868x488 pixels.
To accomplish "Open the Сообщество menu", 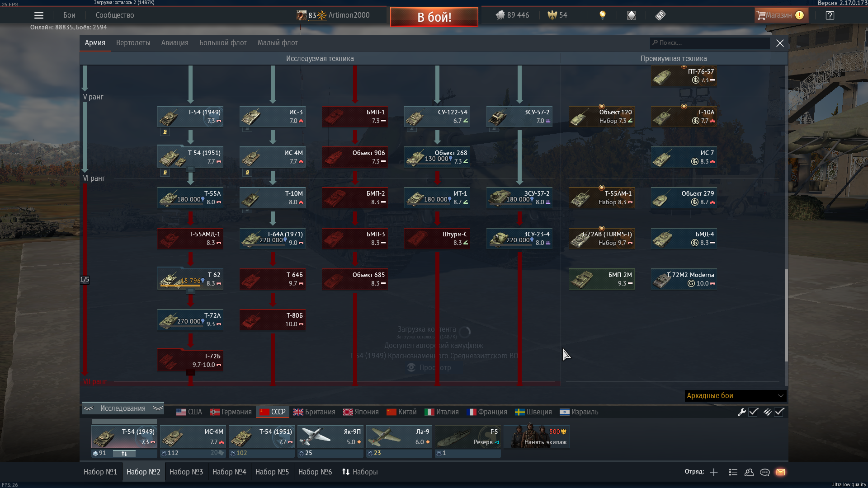I will click(x=115, y=15).
